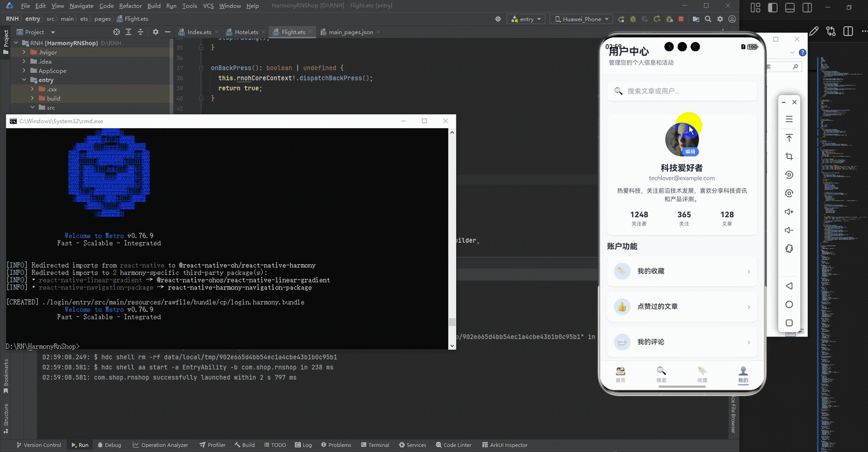This screenshot has height=452, width=868.
Task: Open the Huawei_Phone device dropdown
Action: (x=581, y=19)
